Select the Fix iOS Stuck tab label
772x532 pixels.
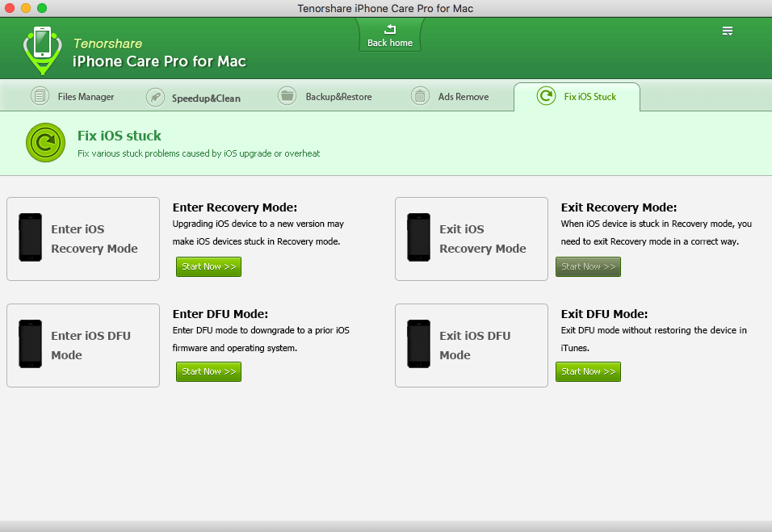[x=589, y=96]
